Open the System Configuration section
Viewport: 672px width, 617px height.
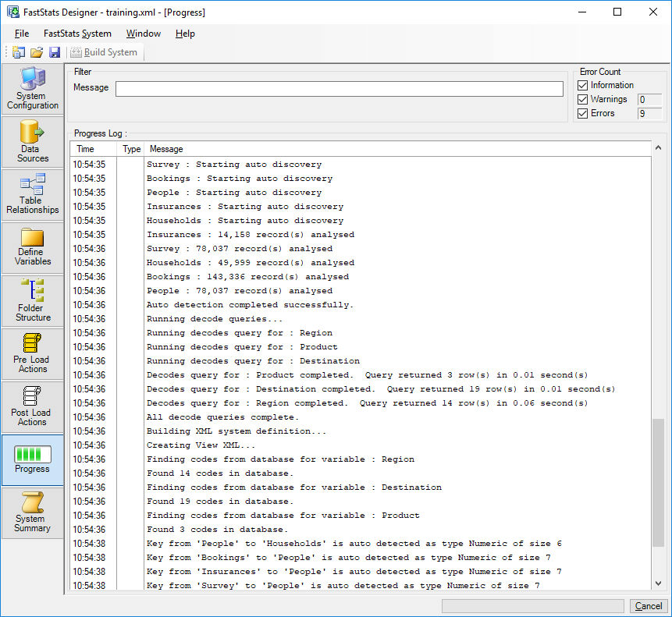[33, 89]
